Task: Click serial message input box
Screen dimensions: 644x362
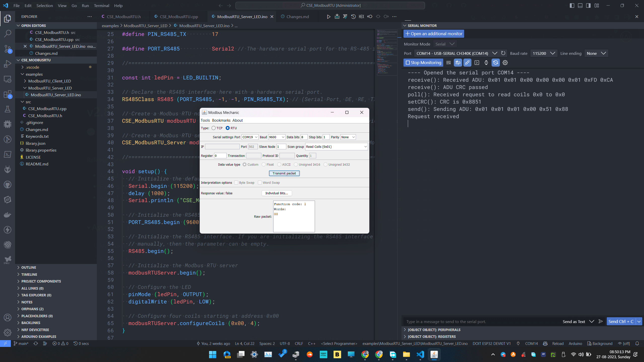Action: pyautogui.click(x=482, y=321)
